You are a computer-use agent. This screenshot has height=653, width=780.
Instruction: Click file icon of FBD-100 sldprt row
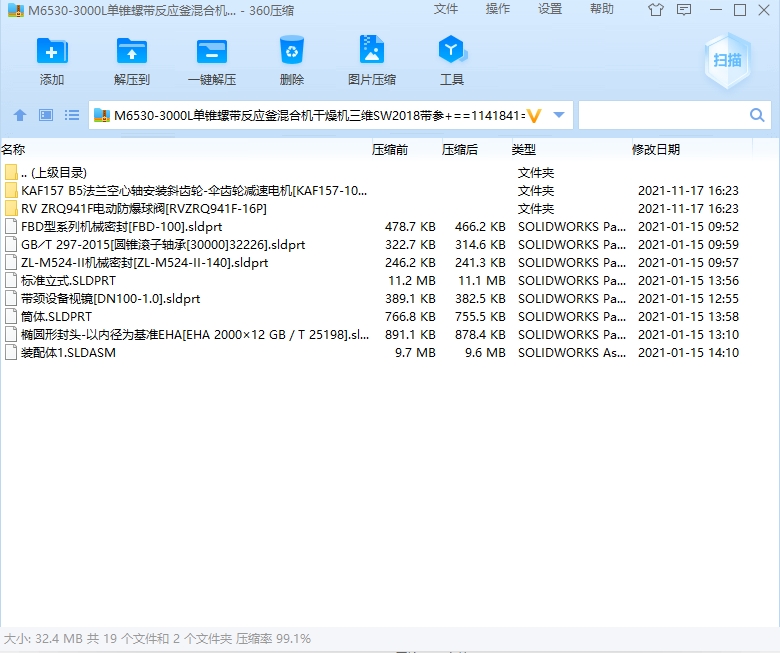(11, 226)
